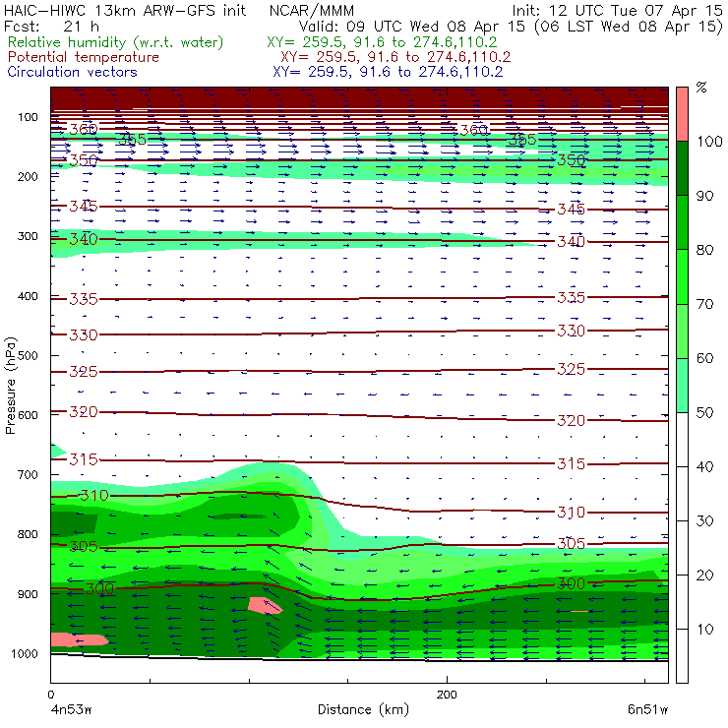Click the '800' hPa pressure axis label

pyautogui.click(x=28, y=534)
